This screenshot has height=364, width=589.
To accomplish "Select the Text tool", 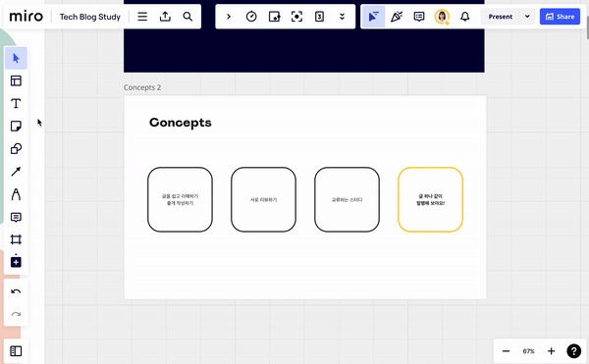I will click(x=16, y=104).
